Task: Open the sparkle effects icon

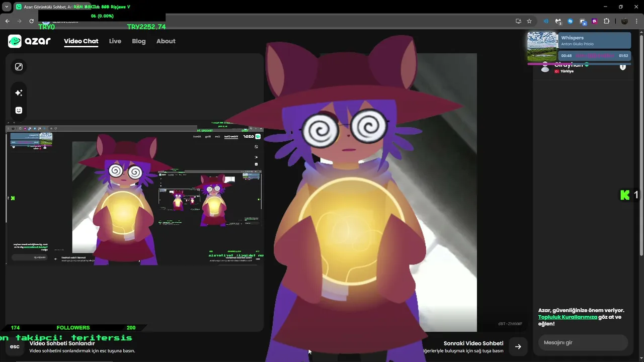Action: (19, 93)
